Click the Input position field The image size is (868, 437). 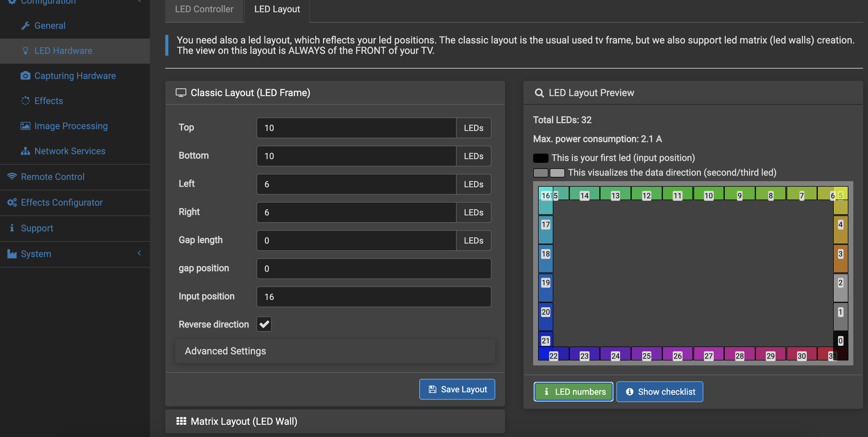coord(374,297)
